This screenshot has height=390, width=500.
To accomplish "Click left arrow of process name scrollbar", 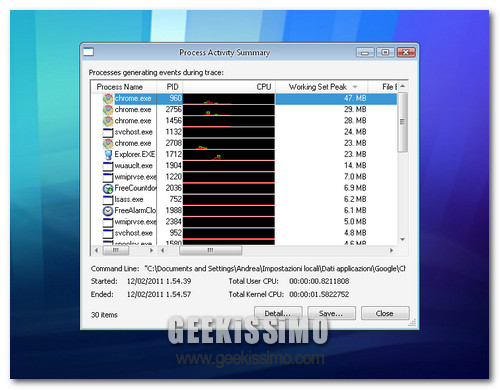I will pos(97,250).
